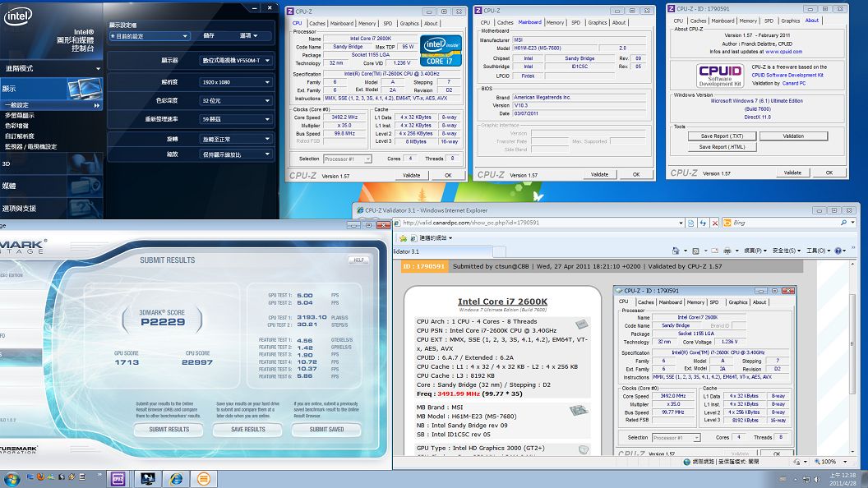Click Validate in the CPU-Z mainboard window
The image size is (868, 488).
pyautogui.click(x=599, y=175)
